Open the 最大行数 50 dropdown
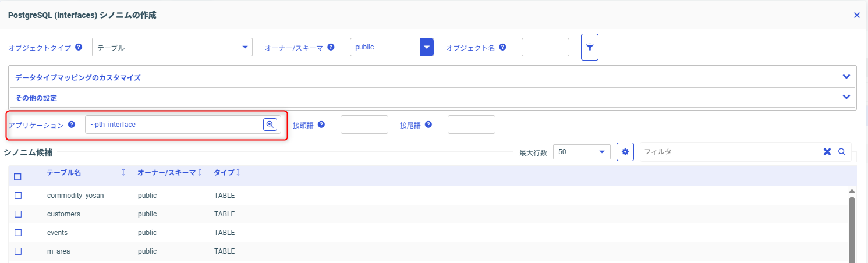 (x=582, y=152)
